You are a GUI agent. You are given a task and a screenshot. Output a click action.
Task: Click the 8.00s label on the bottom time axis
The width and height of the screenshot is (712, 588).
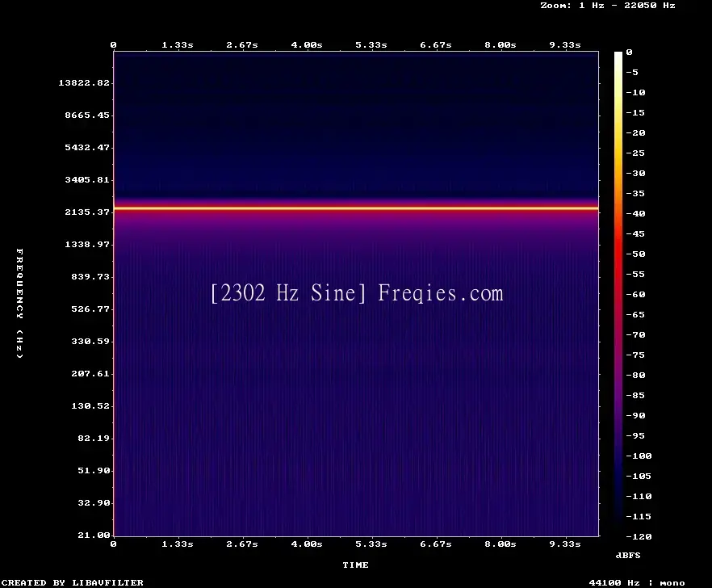(x=500, y=544)
